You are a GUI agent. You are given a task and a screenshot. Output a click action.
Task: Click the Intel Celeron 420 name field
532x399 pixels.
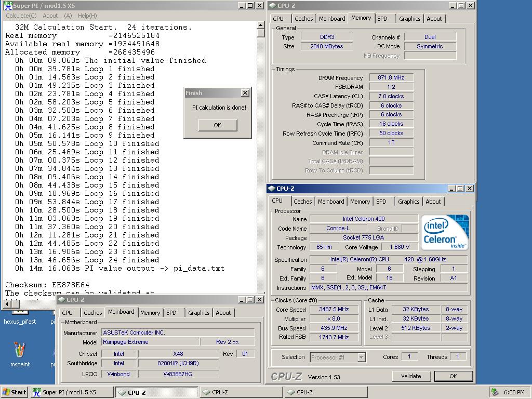pos(364,219)
